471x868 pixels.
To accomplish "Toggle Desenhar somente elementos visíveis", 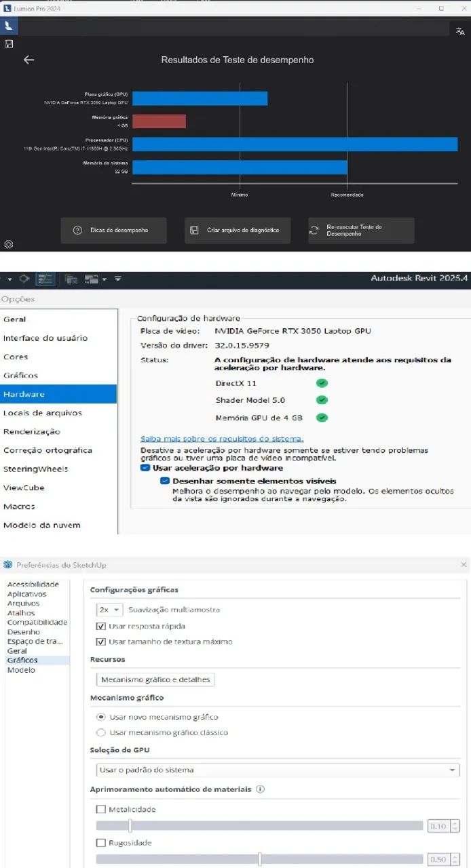I will [165, 481].
